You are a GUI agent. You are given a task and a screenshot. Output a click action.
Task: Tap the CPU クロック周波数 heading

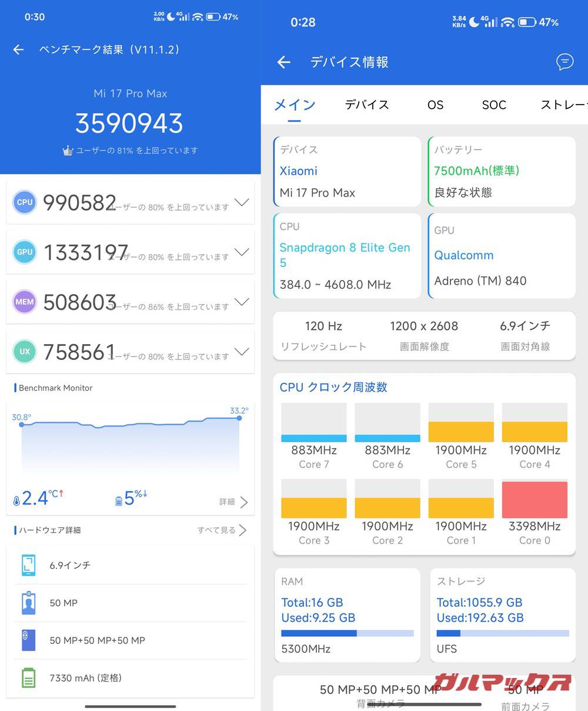coord(333,387)
